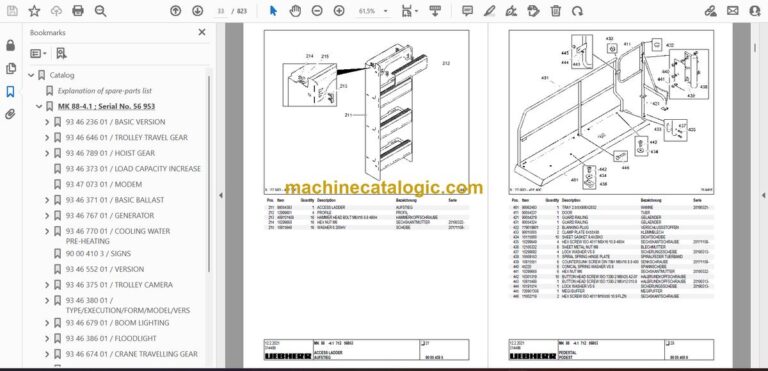The height and width of the screenshot is (371, 768).
Task: Click the page number input field
Action: coord(221,11)
